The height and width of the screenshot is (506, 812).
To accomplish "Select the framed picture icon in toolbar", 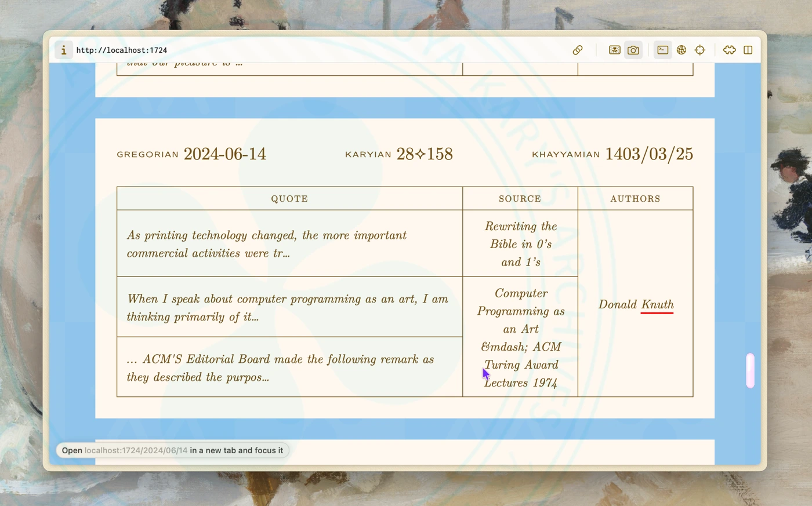I will [x=614, y=50].
